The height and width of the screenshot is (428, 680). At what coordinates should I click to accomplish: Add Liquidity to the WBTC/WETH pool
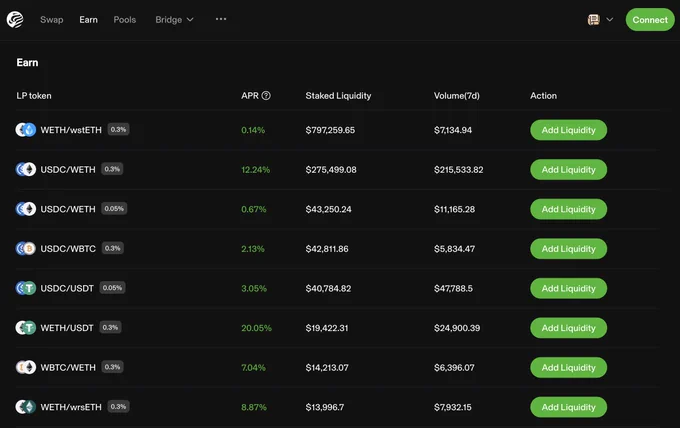(x=568, y=368)
